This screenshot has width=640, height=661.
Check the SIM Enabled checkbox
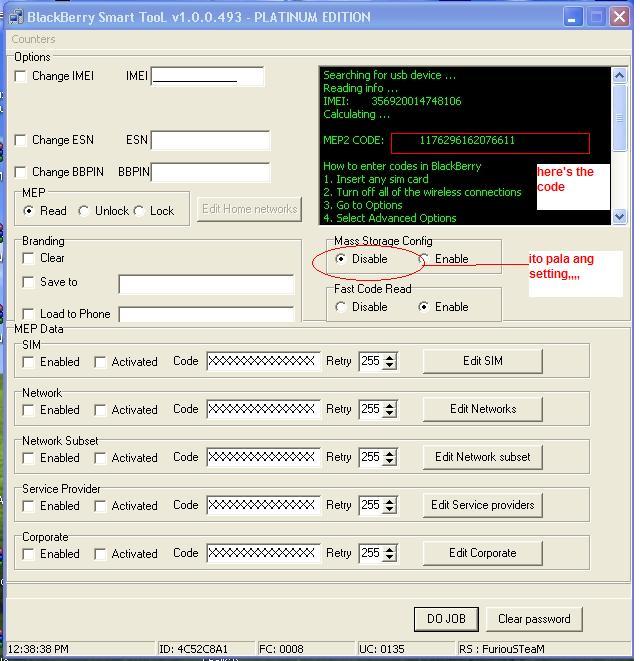coord(28,362)
